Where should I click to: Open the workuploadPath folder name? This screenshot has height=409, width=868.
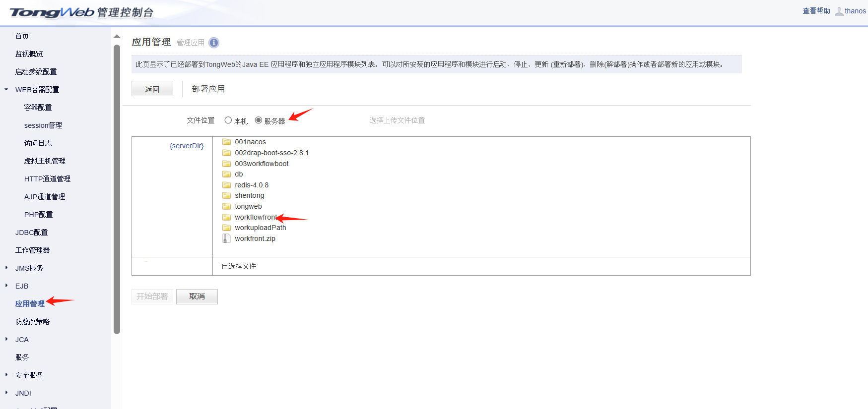tap(261, 228)
